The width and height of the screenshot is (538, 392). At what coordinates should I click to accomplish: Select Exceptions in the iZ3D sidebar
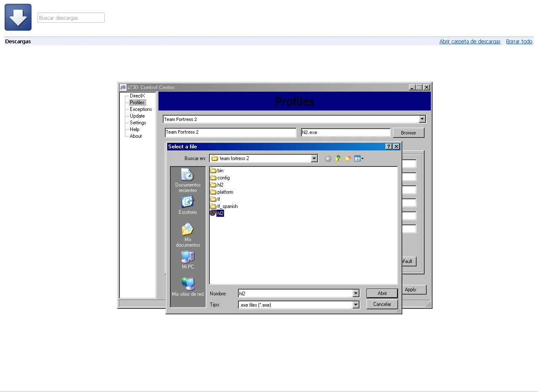coord(141,109)
